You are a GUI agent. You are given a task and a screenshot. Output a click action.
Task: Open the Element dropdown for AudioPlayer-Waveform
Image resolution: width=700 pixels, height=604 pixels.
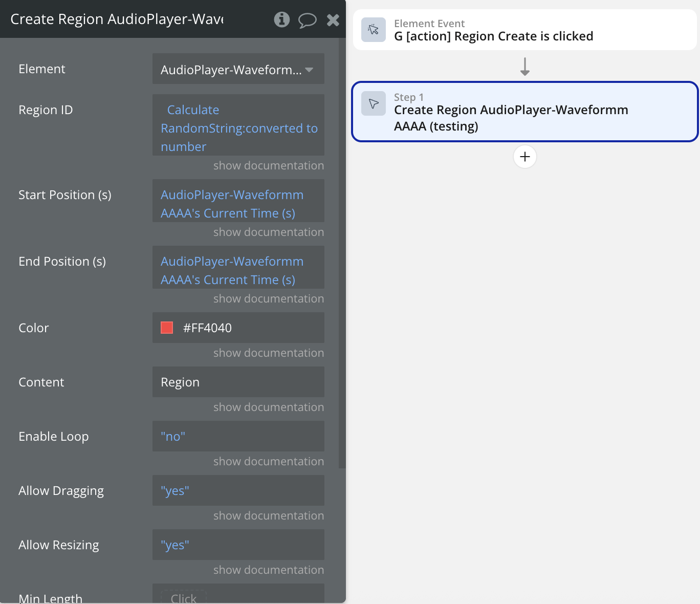tap(238, 69)
